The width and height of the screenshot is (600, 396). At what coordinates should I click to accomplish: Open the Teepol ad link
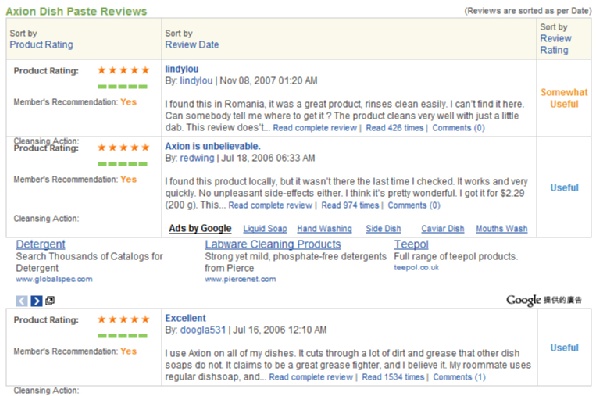411,244
